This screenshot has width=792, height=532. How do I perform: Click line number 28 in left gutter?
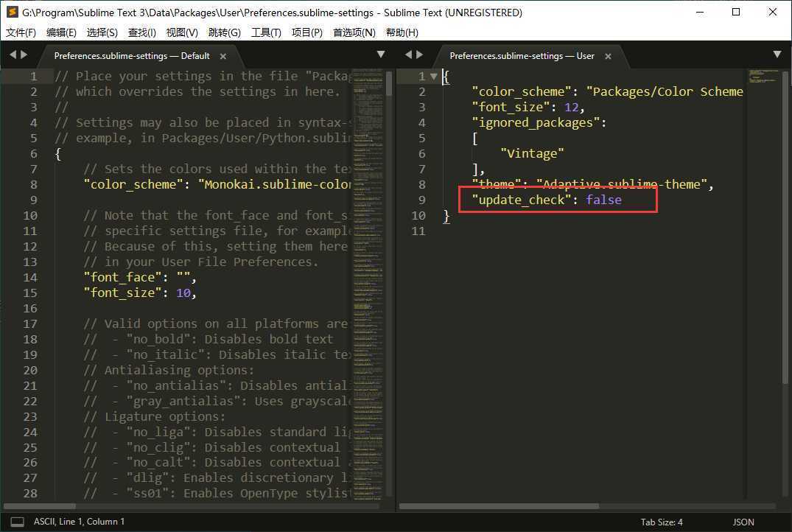30,494
